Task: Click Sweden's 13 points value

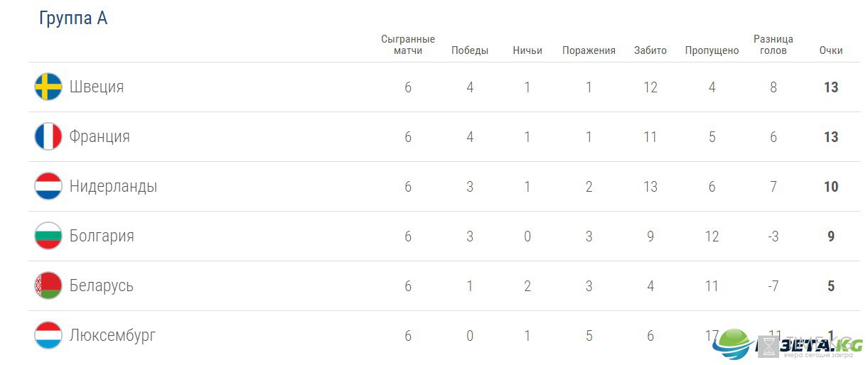Action: coord(831,87)
